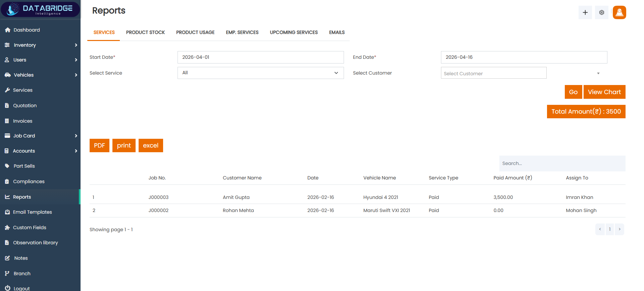Screen dimensions: 644x291
Task: Click the Service Type column header
Action: coord(443,178)
